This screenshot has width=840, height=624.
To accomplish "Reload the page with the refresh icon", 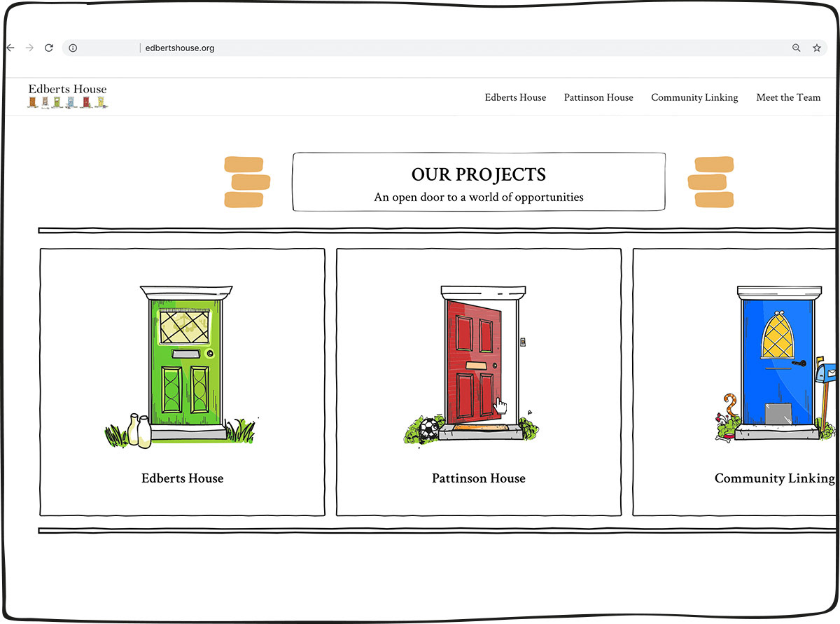I will point(49,48).
